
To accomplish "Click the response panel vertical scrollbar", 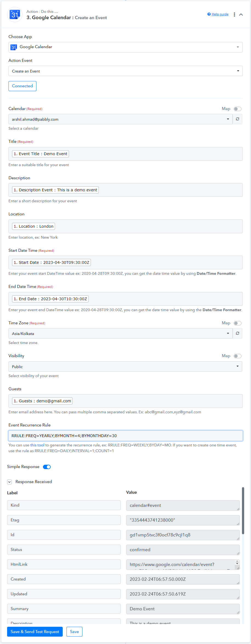I will [x=243, y=510].
